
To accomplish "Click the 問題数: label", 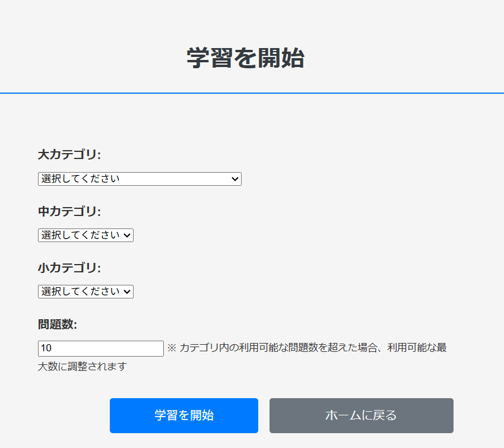I will [x=58, y=324].
